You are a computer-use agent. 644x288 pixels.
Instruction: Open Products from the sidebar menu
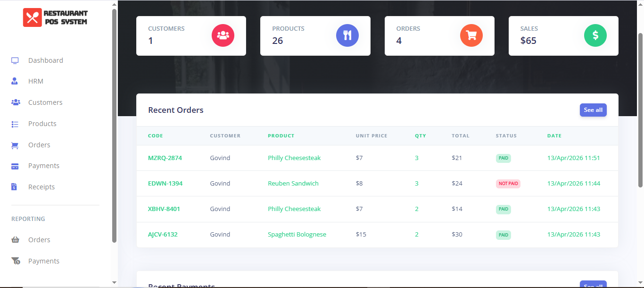pos(42,124)
